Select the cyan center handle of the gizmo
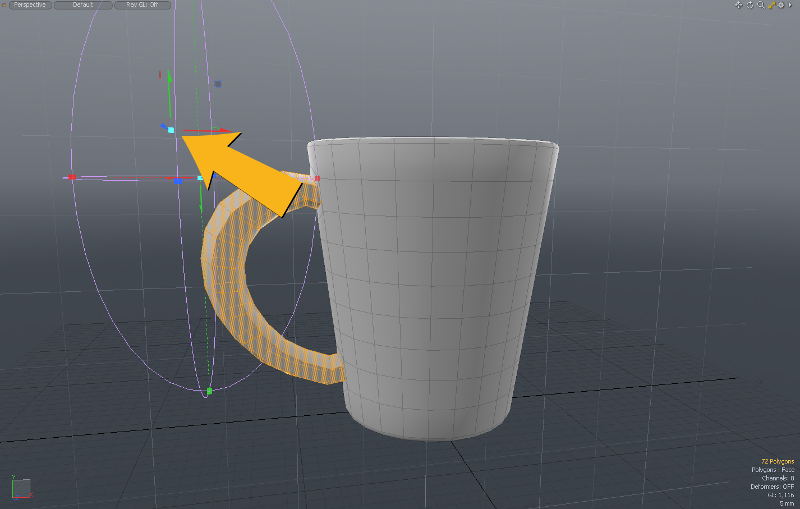The height and width of the screenshot is (509, 800). (x=171, y=130)
